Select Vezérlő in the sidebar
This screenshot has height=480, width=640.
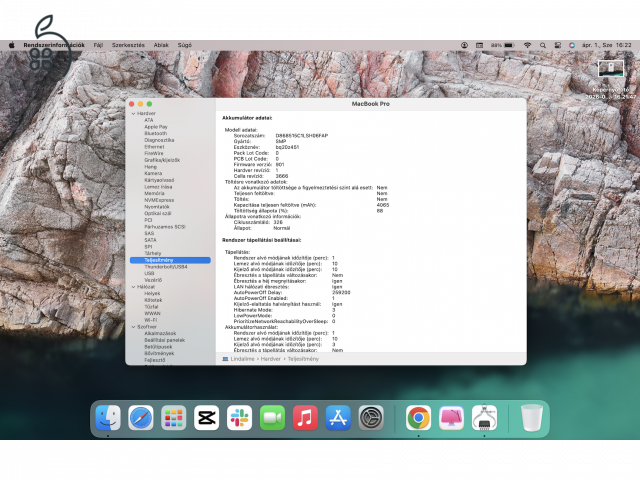tap(153, 280)
